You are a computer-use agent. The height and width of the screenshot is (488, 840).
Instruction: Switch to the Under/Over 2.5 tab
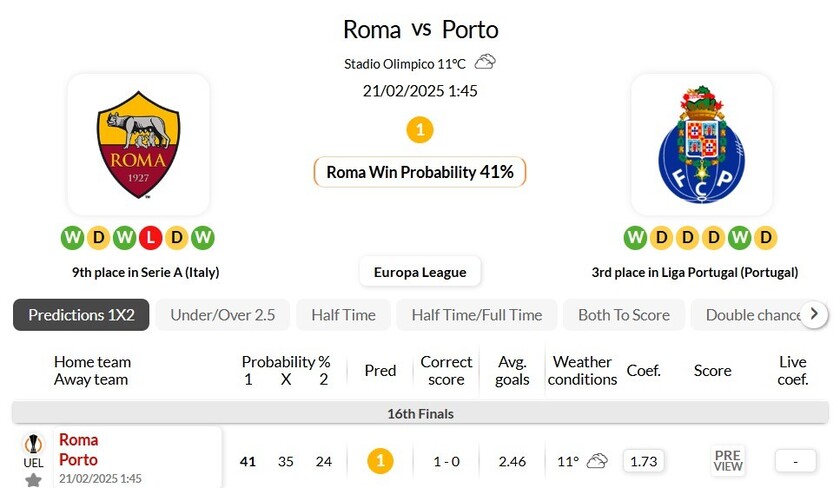[x=223, y=315]
